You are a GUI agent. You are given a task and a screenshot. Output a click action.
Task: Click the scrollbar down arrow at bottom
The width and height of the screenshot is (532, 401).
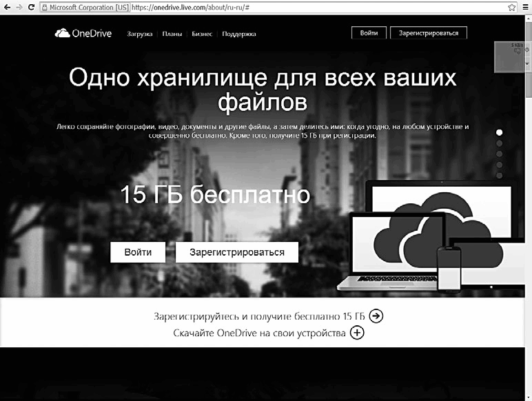529,397
